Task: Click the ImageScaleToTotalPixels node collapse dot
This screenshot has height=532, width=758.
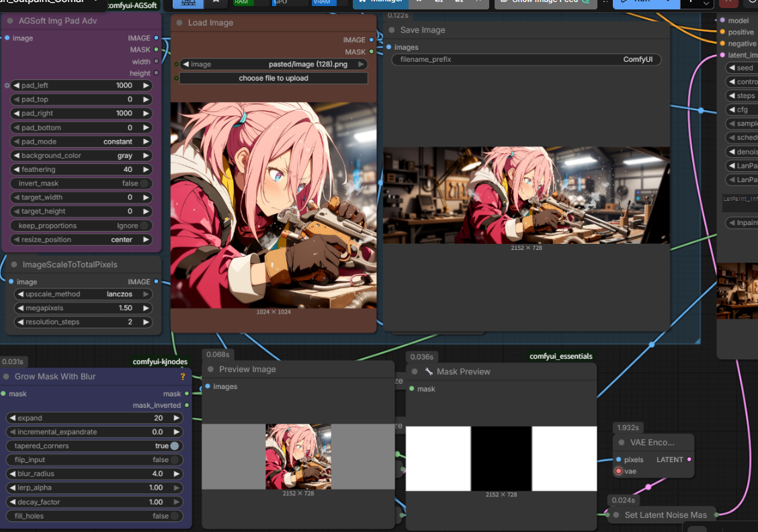Action: tap(14, 265)
